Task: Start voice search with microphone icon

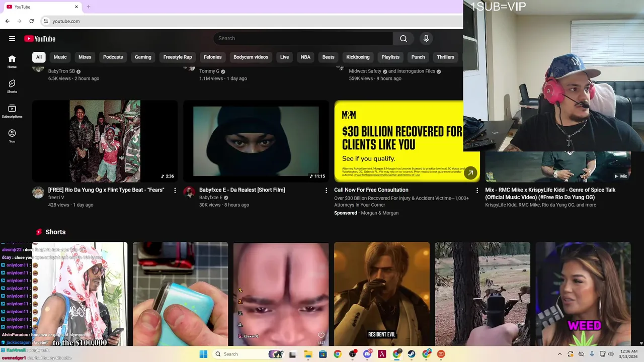Action: point(426,39)
